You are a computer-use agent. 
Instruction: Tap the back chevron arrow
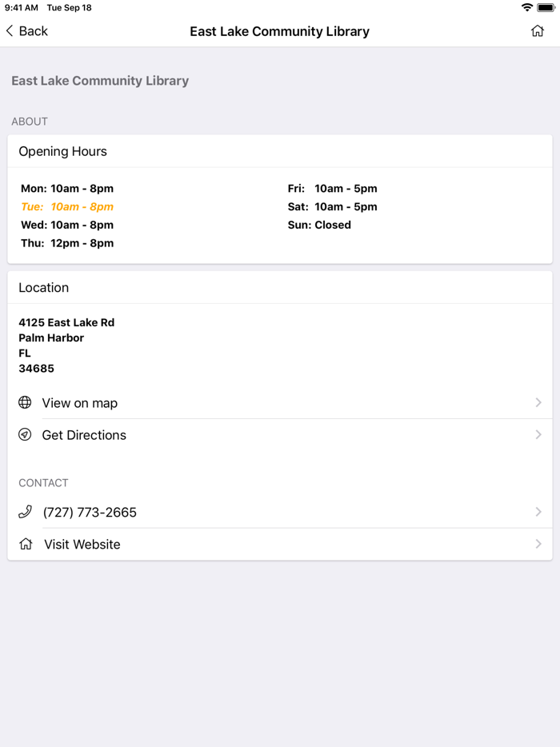10,31
